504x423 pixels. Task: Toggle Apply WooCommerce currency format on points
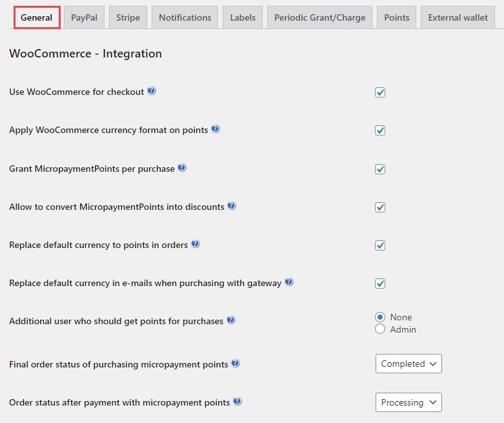click(380, 130)
